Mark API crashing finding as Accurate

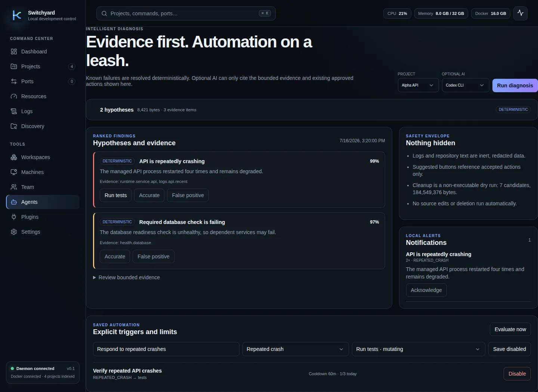[x=149, y=195]
